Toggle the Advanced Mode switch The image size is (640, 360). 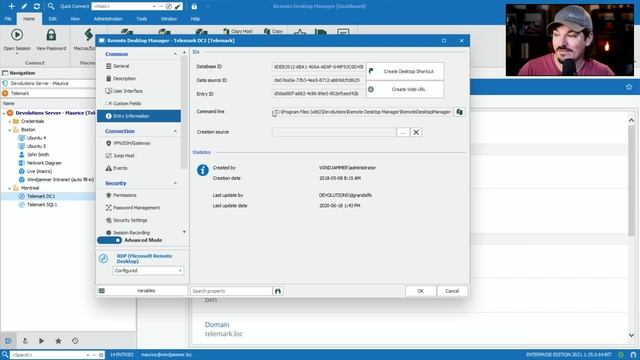[x=109, y=240]
